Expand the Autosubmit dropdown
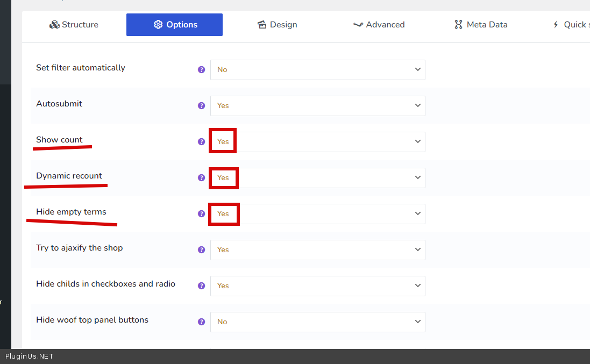 click(317, 106)
